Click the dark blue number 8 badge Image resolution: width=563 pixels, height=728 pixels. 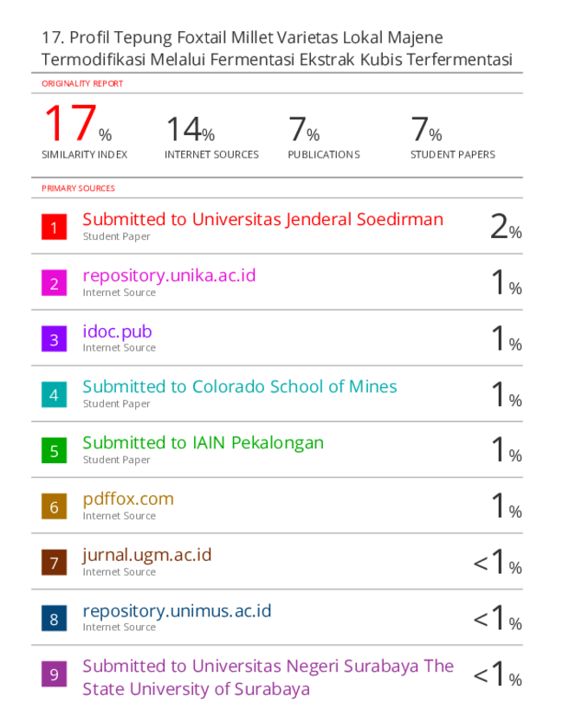click(x=54, y=618)
